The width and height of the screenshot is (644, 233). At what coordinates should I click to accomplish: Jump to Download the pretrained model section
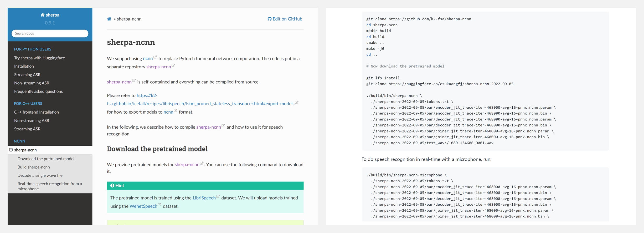pyautogui.click(x=46, y=159)
